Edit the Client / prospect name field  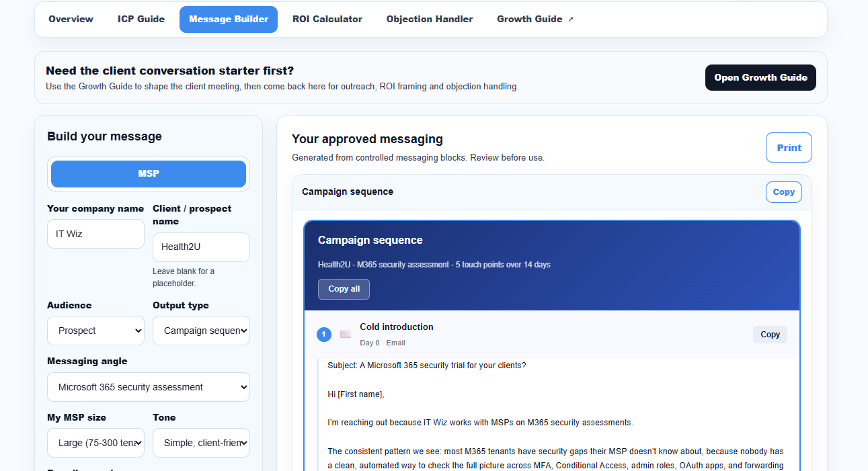pos(201,247)
